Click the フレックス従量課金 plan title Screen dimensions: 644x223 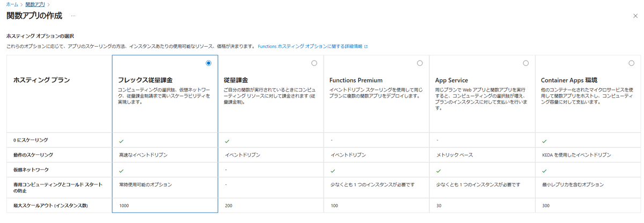click(x=145, y=80)
